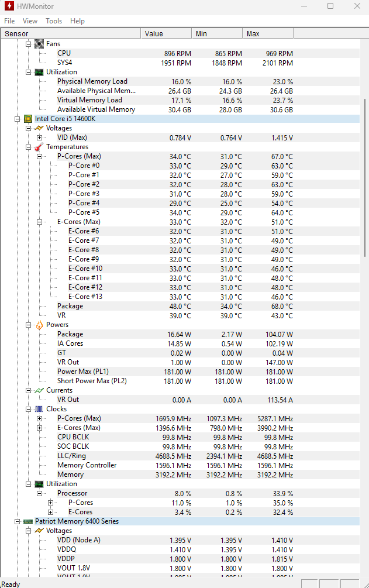The image size is (369, 588).
Task: Collapse the Intel Core i5 14600K tree
Action: (x=16, y=119)
